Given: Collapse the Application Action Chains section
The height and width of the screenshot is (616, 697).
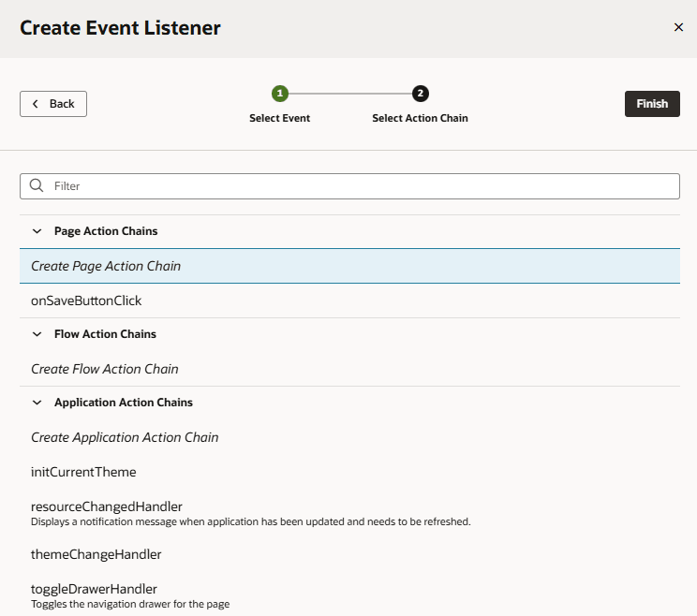Looking at the screenshot, I should point(37,403).
